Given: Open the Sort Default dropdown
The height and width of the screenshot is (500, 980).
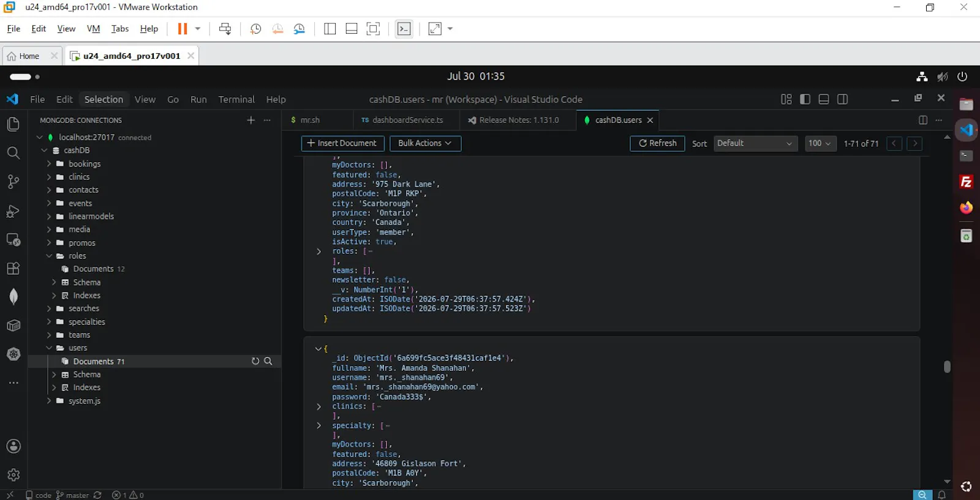Looking at the screenshot, I should [x=755, y=143].
